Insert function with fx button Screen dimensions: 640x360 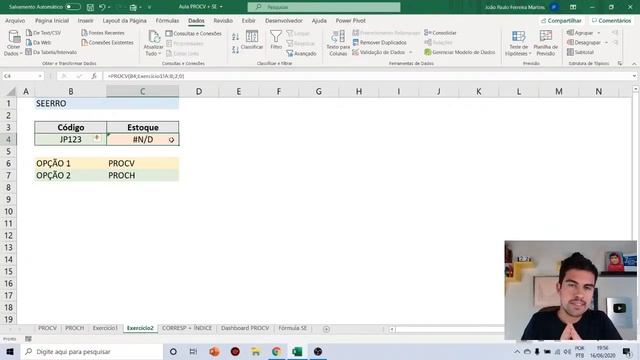(94, 76)
